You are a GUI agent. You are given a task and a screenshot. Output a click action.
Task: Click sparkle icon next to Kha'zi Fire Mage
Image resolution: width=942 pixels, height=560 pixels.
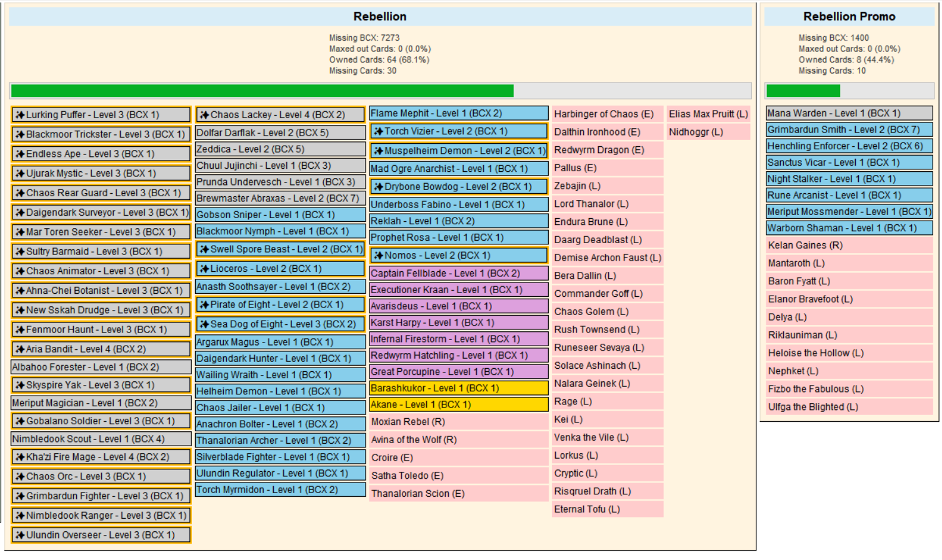20,457
